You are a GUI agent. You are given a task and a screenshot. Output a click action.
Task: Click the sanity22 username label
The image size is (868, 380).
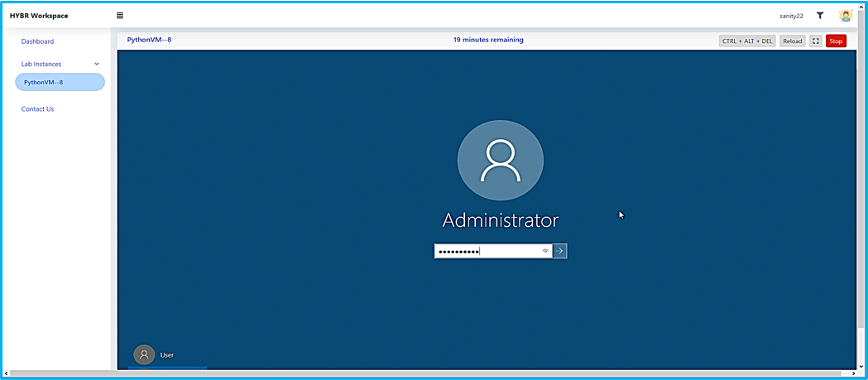point(791,16)
